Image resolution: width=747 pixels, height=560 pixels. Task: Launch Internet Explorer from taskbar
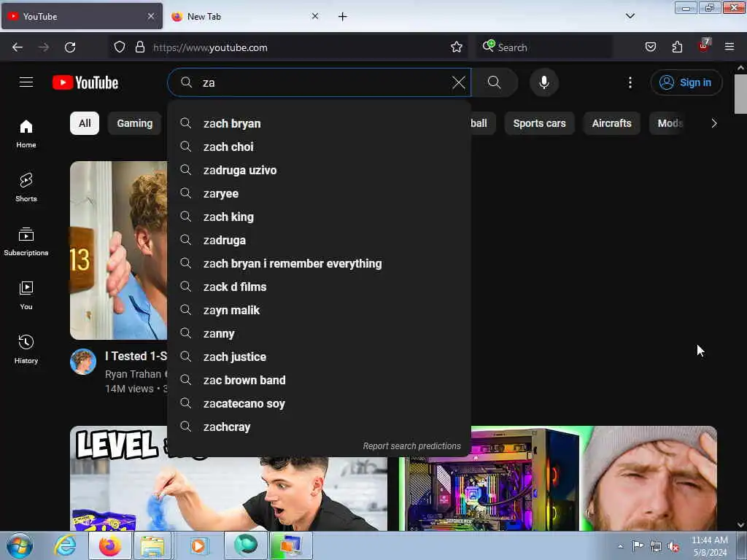pyautogui.click(x=64, y=545)
